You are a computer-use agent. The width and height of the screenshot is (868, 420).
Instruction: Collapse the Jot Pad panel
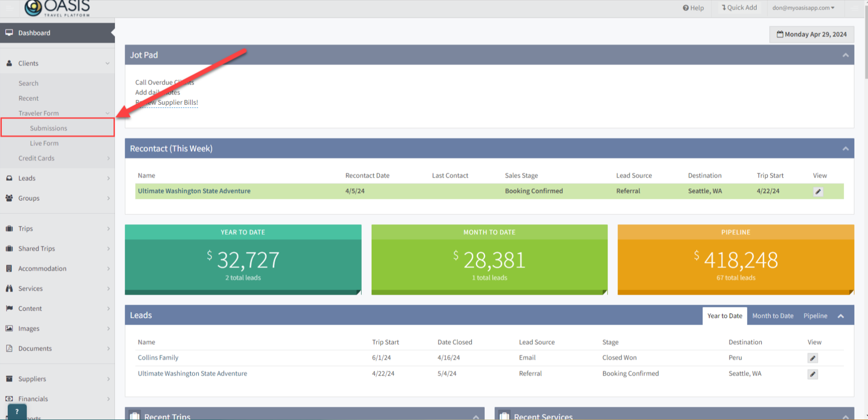pyautogui.click(x=845, y=55)
